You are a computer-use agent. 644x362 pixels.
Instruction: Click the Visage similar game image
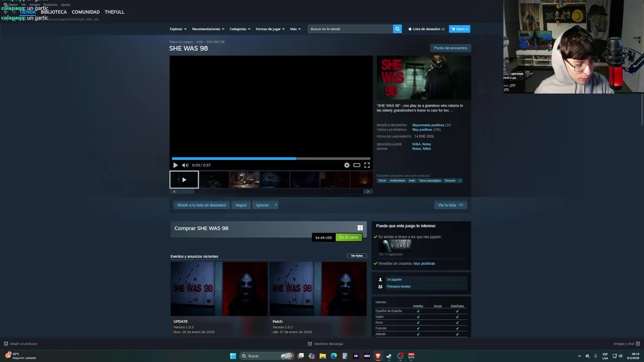(x=395, y=245)
